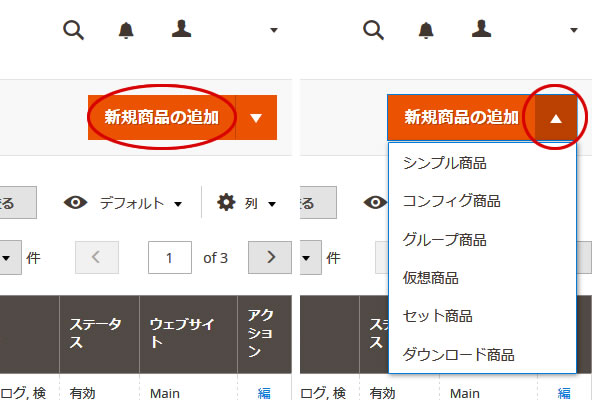Click the user account icon in the left panel
Image resolution: width=600 pixels, height=400 pixels.
pyautogui.click(x=181, y=29)
